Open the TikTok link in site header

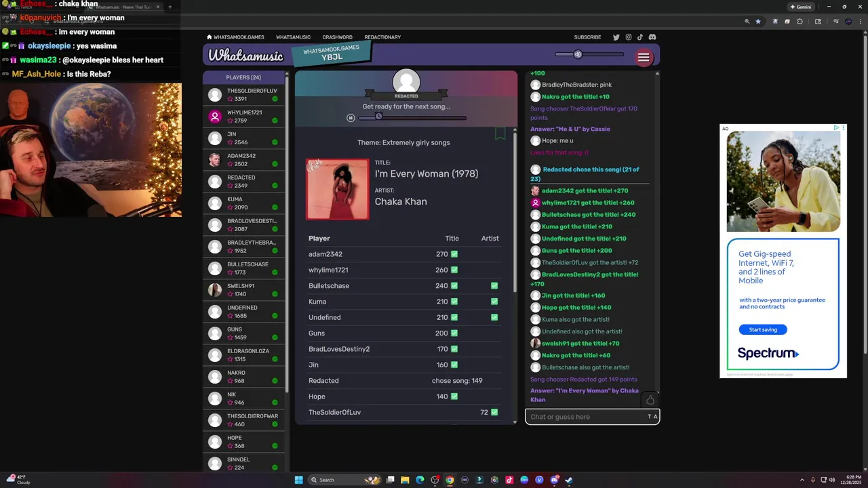coord(639,37)
